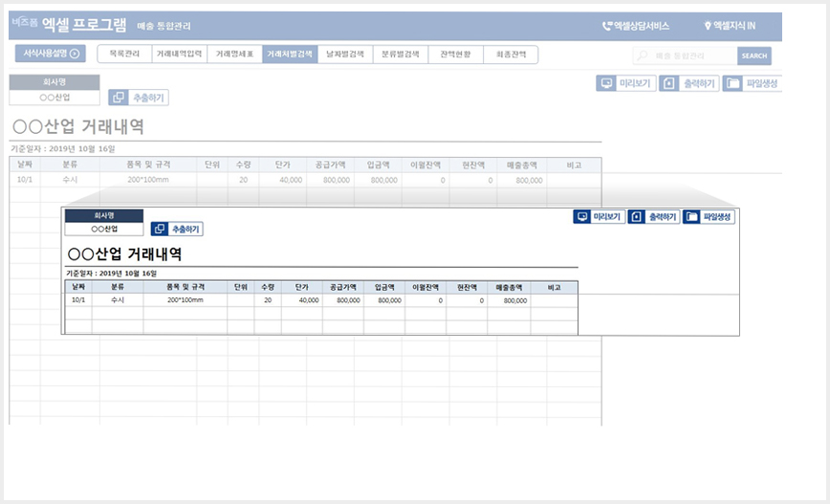Select the faded 200*100mm cell in the background sheet
Image resolution: width=830 pixels, height=504 pixels.
click(x=148, y=180)
